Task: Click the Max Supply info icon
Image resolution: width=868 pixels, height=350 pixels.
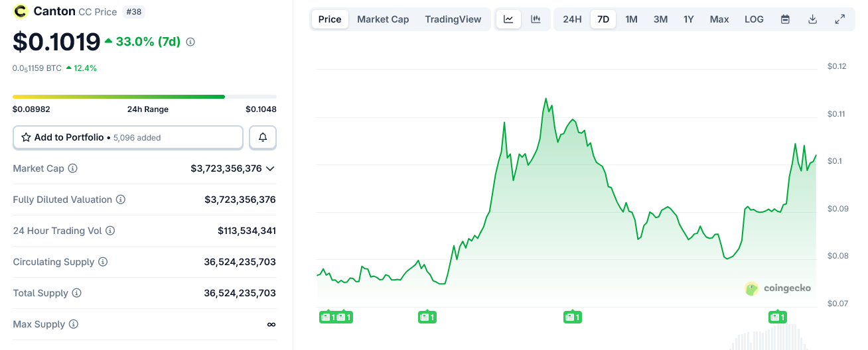Action: pos(74,324)
